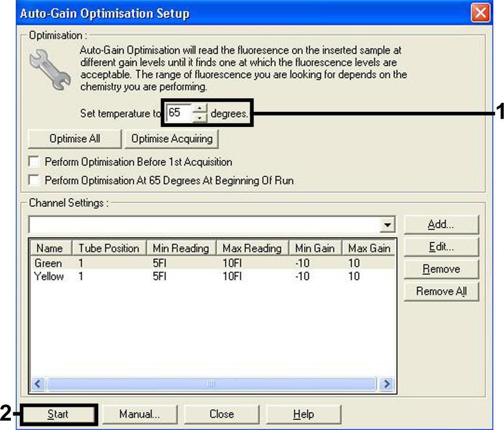Click the Remove All button

(x=441, y=291)
